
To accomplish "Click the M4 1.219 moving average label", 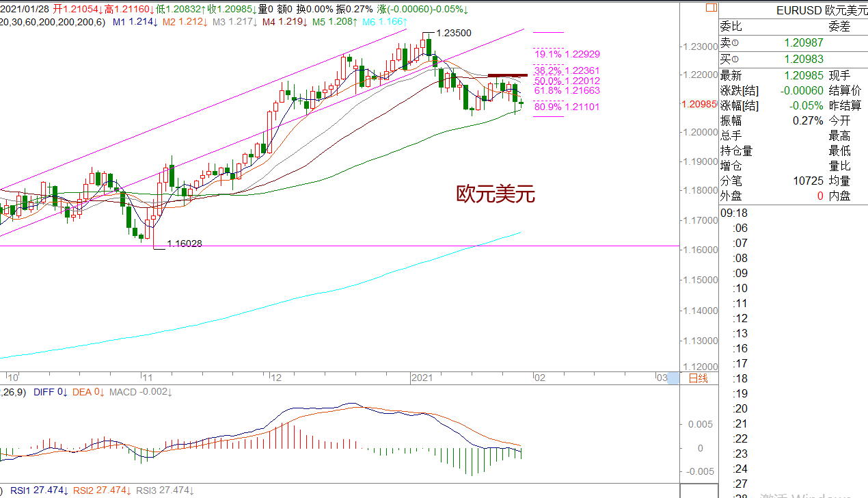I will (x=284, y=22).
